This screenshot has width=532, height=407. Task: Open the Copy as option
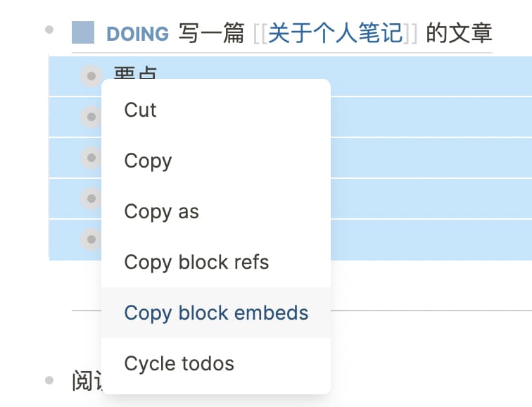click(x=161, y=211)
